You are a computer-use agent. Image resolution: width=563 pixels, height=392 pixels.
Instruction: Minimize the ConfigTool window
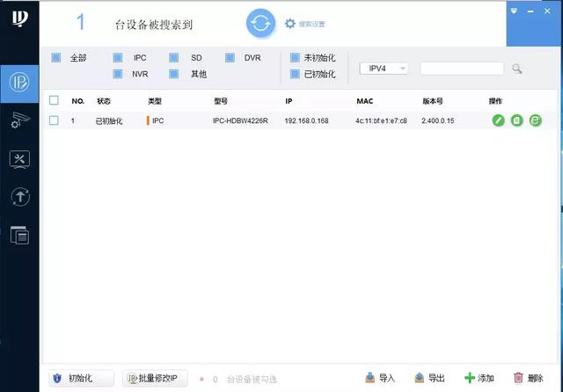530,11
